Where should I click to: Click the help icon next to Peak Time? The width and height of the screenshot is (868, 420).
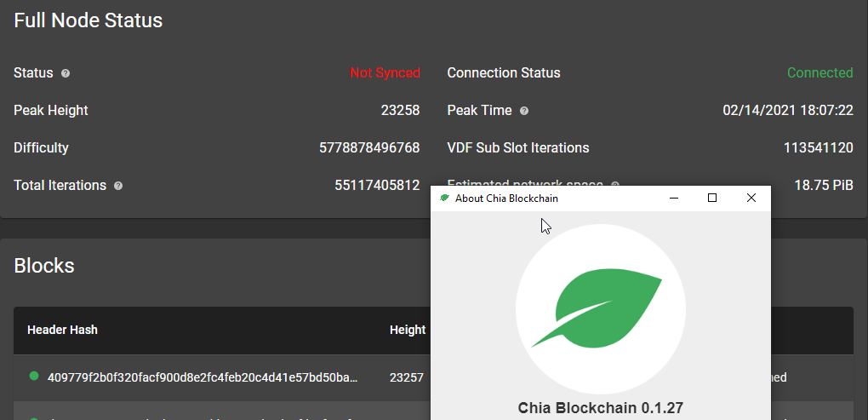(523, 111)
